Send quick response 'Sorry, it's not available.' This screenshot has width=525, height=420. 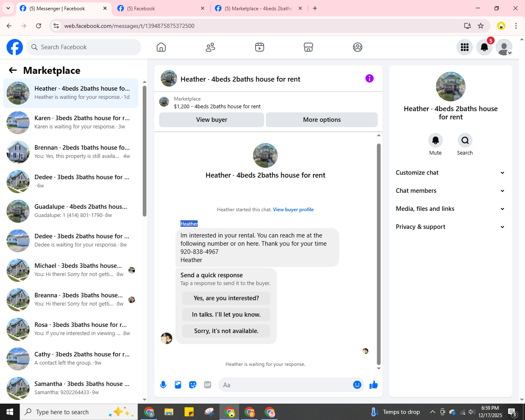click(x=226, y=331)
